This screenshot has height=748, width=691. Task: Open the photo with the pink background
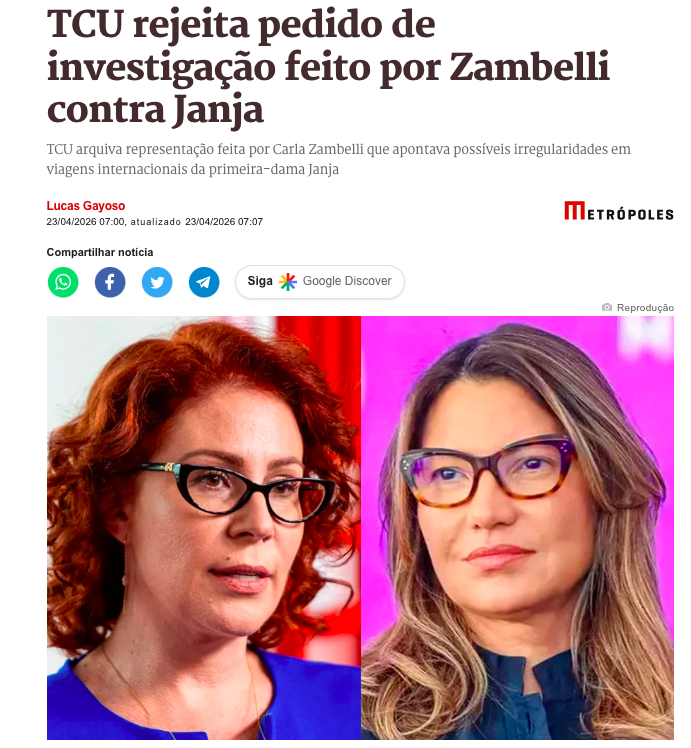(x=517, y=528)
